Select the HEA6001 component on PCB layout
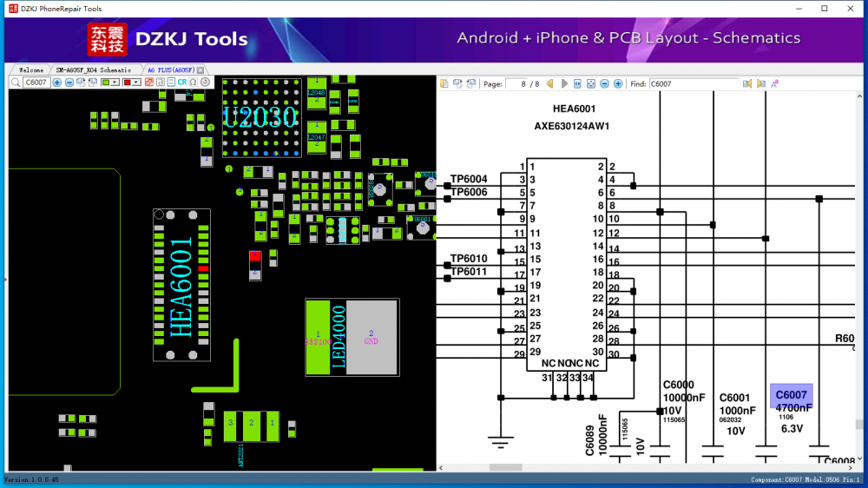This screenshot has width=868, height=488. (181, 286)
